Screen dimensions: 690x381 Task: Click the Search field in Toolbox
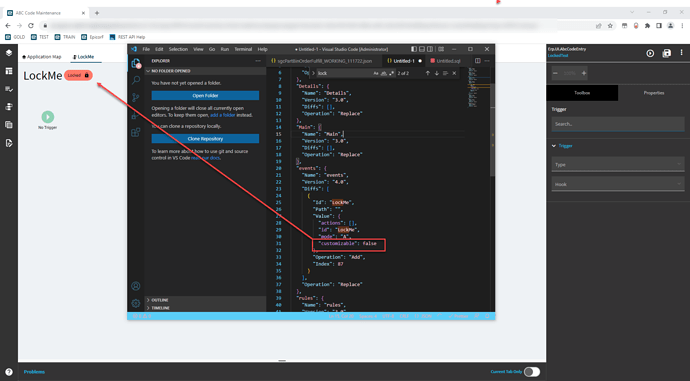[x=618, y=124]
